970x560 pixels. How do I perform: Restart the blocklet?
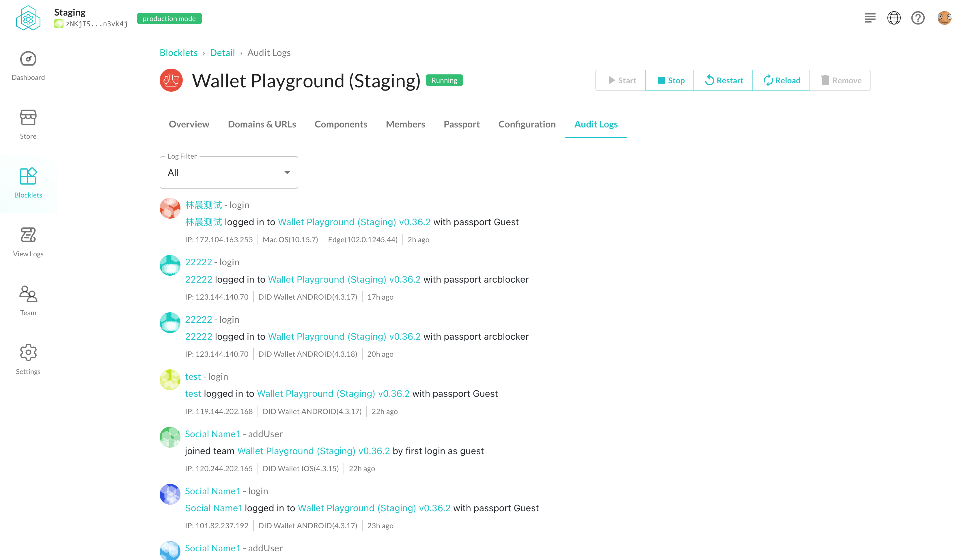723,80
